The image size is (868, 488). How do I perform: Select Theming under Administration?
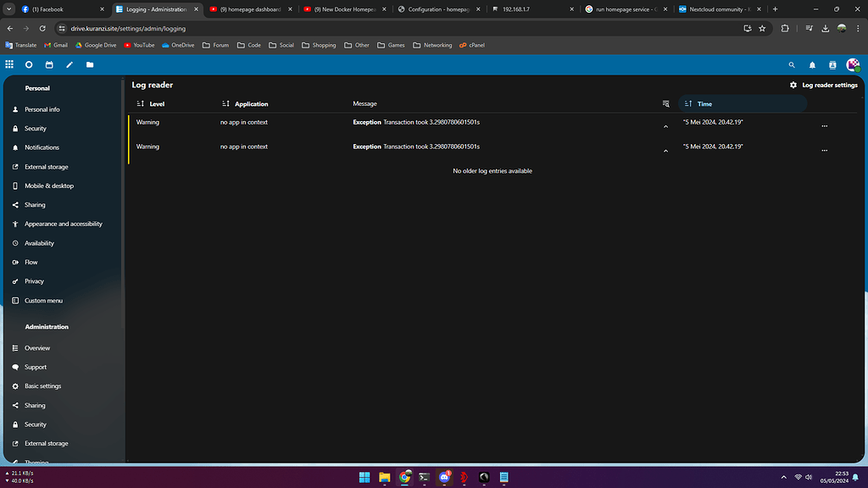click(38, 461)
